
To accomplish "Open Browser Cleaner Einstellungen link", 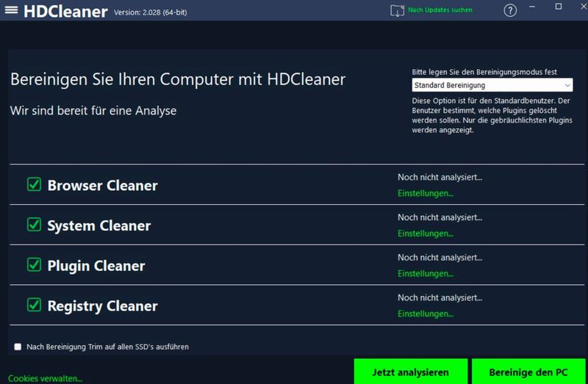I will tap(426, 193).
